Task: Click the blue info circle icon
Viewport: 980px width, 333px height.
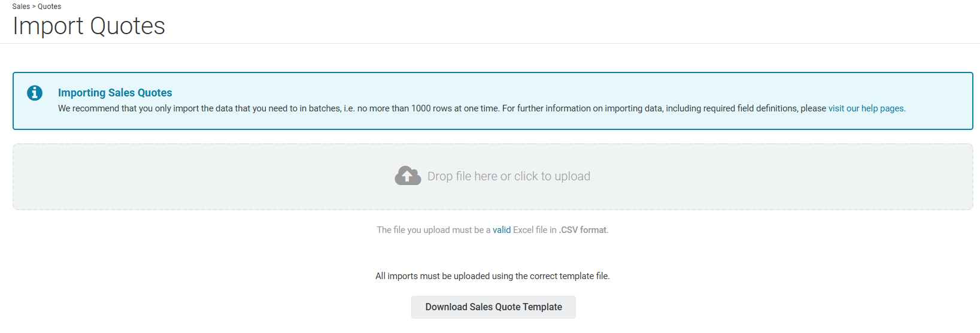Action: point(35,93)
